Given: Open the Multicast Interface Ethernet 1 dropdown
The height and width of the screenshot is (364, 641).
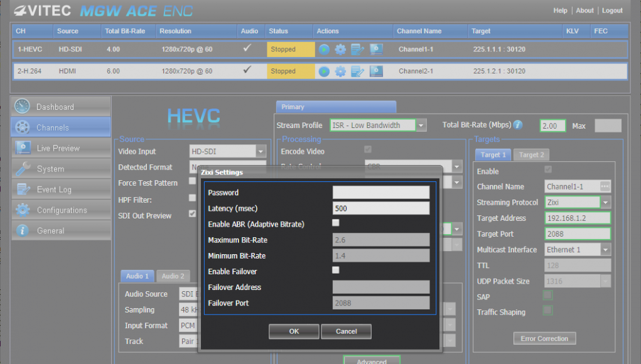Looking at the screenshot, I should [x=578, y=250].
